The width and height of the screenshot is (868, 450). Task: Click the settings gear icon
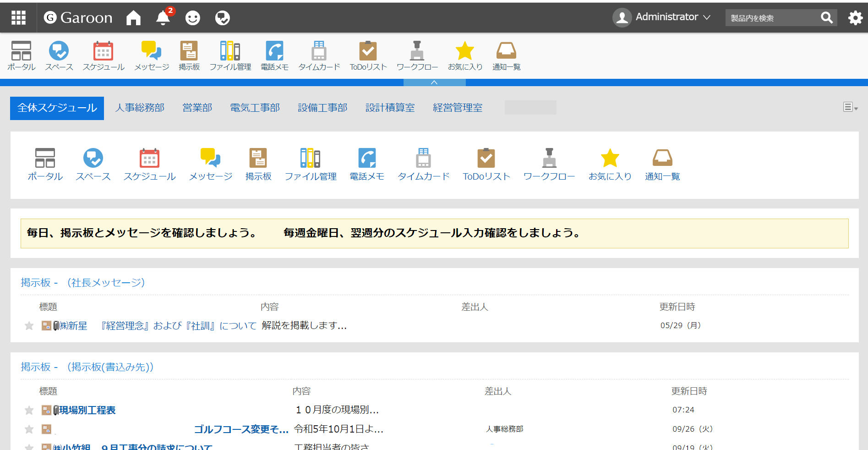tap(855, 18)
